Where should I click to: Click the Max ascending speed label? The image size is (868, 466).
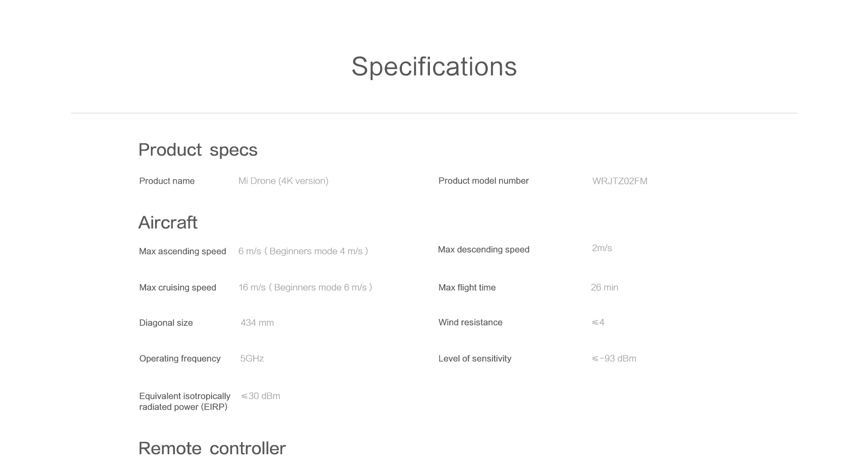[x=182, y=252]
